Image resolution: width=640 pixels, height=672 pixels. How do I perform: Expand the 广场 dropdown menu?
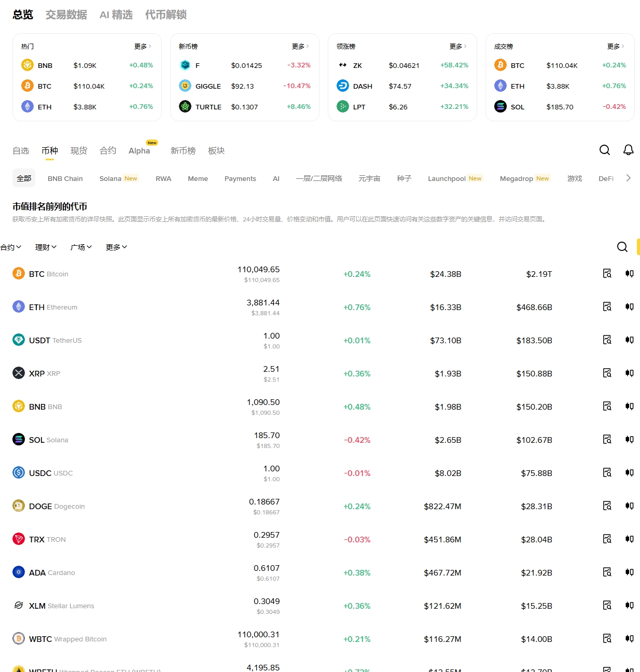[81, 247]
